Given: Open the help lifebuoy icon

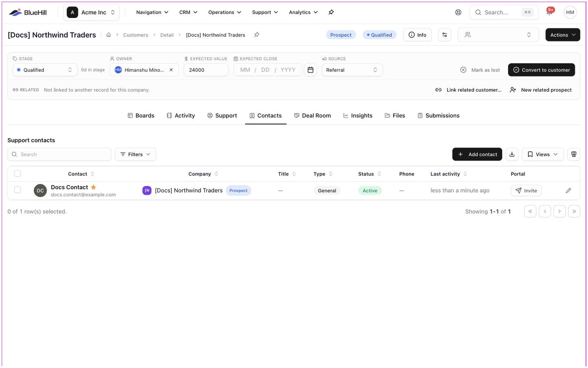Looking at the screenshot, I should (x=458, y=12).
